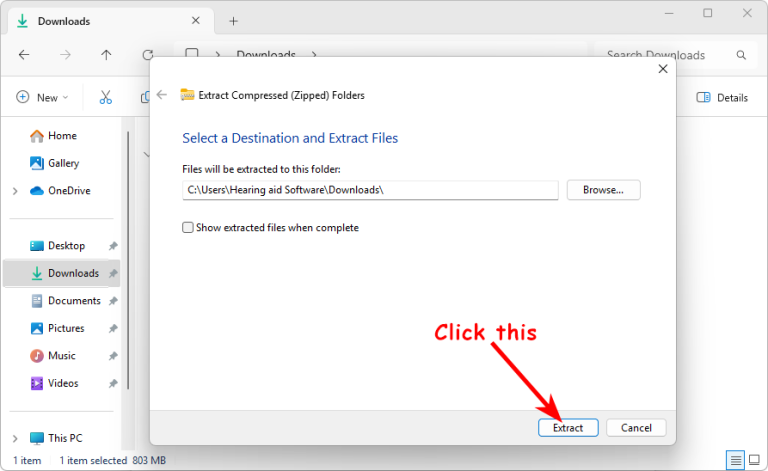Open the Browse folder picker
768x471 pixels.
coord(603,189)
